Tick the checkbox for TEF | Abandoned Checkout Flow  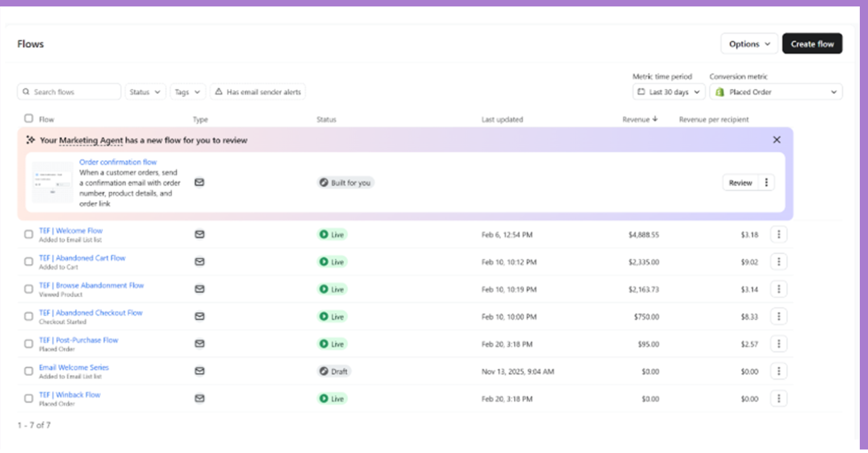pyautogui.click(x=29, y=316)
